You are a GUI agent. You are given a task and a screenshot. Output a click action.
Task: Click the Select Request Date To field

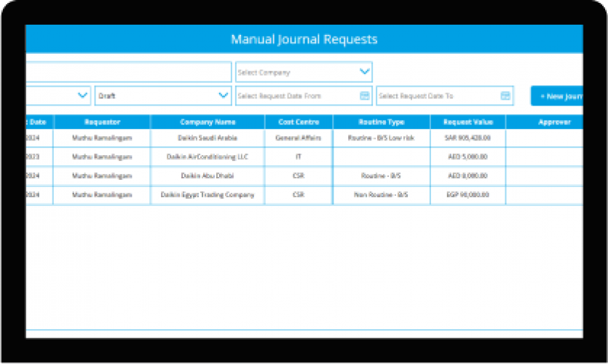coord(445,96)
